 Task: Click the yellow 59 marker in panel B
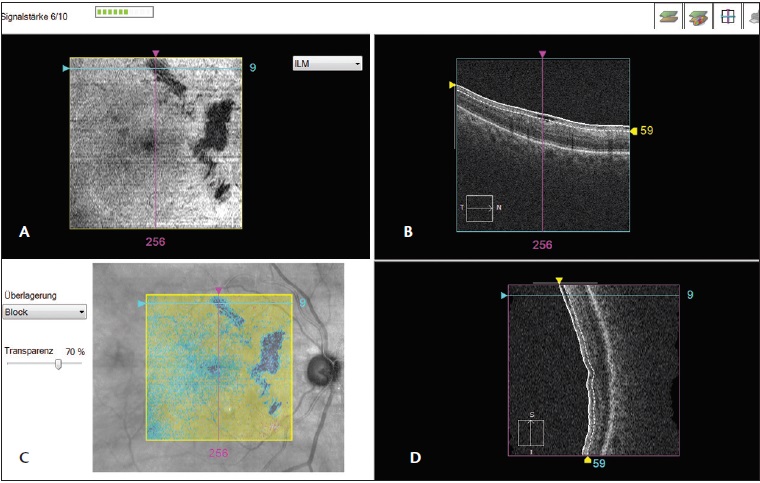[634, 130]
